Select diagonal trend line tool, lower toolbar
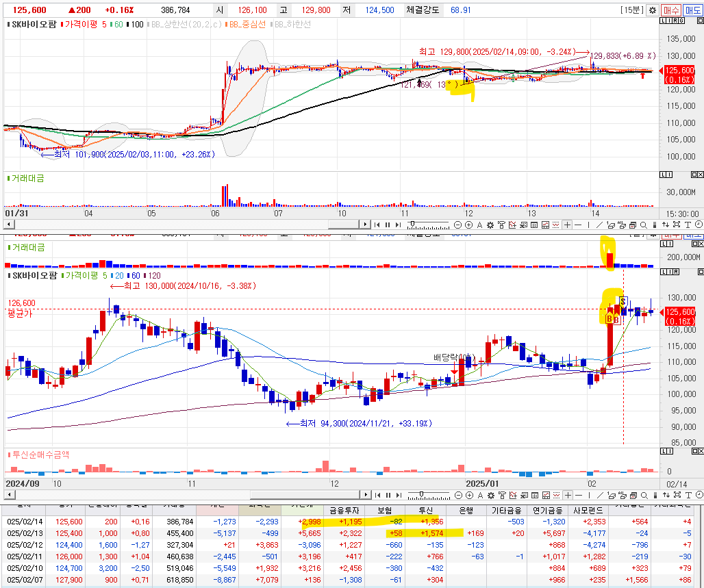Viewport: 704px width, 588px height. 600,495
